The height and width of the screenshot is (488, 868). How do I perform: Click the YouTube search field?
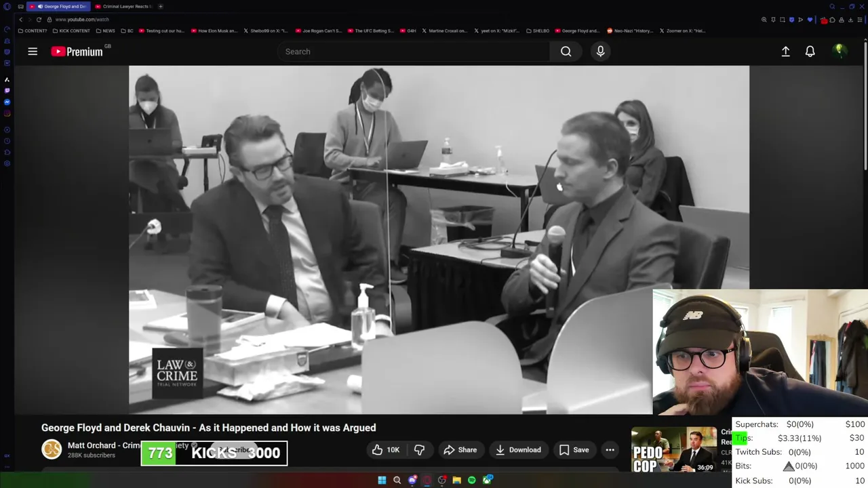coord(414,52)
